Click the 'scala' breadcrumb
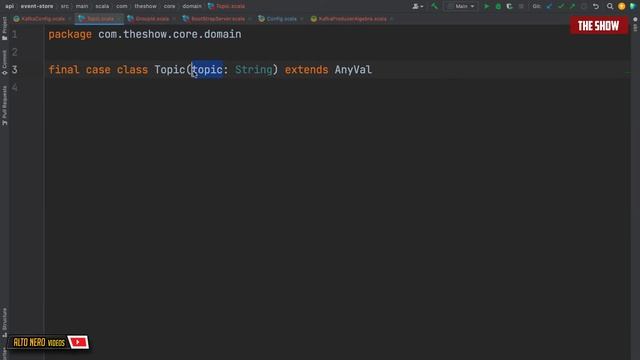640x360 pixels. coord(102,6)
